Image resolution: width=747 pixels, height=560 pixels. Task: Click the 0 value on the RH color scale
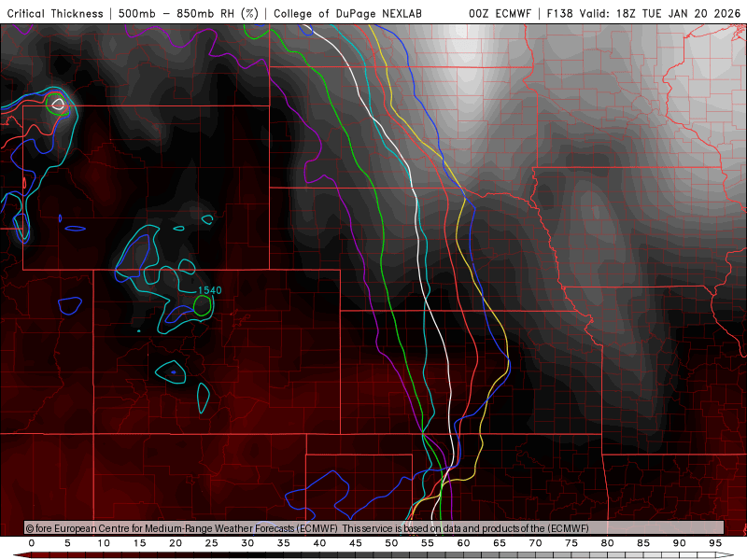coord(32,543)
